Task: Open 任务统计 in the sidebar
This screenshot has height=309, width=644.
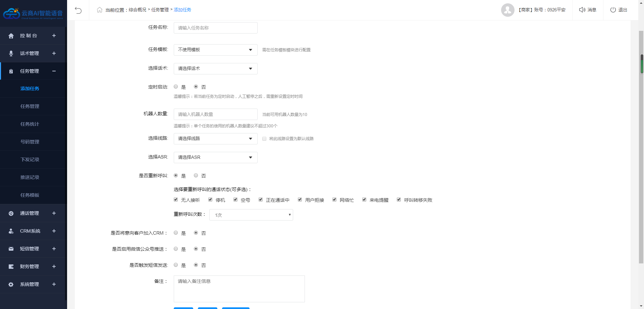Action: pos(30,124)
